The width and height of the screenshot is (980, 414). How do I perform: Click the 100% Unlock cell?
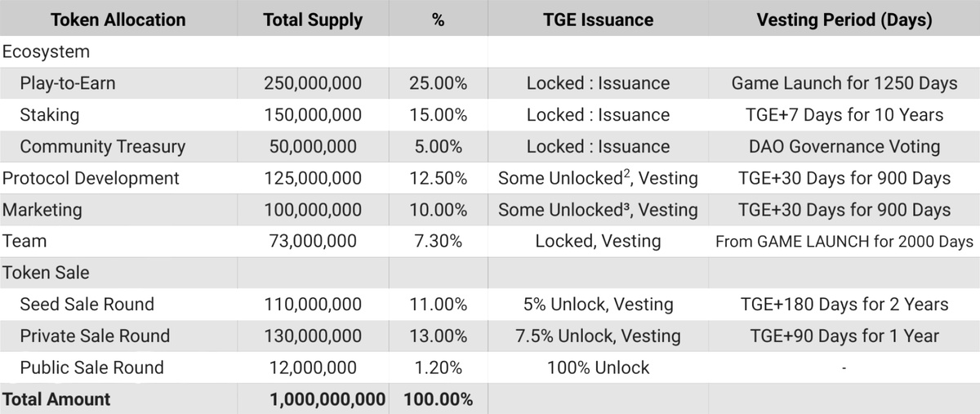[x=598, y=367]
